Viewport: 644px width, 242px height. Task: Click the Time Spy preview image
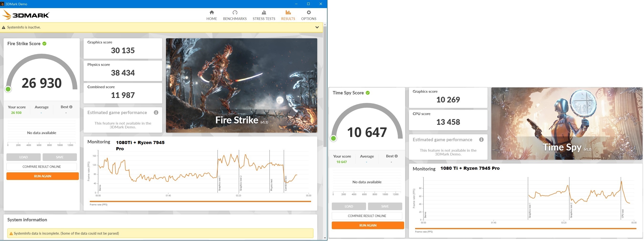[567, 123]
